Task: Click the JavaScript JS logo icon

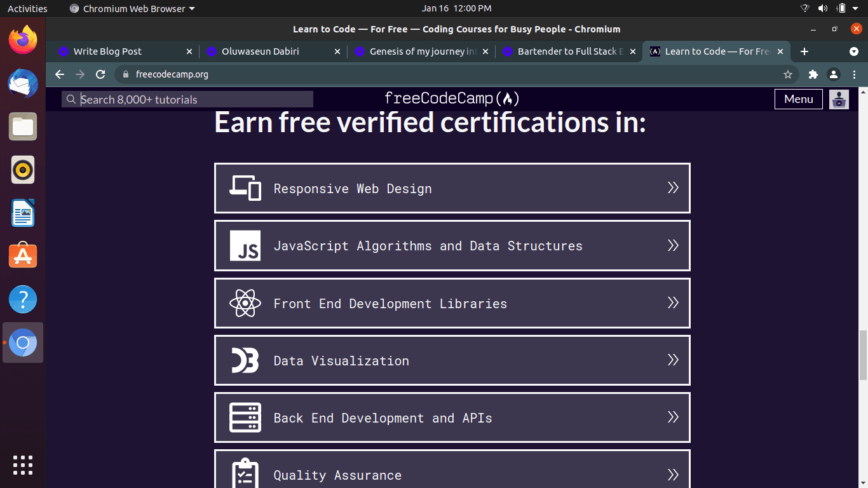Action: tap(245, 246)
